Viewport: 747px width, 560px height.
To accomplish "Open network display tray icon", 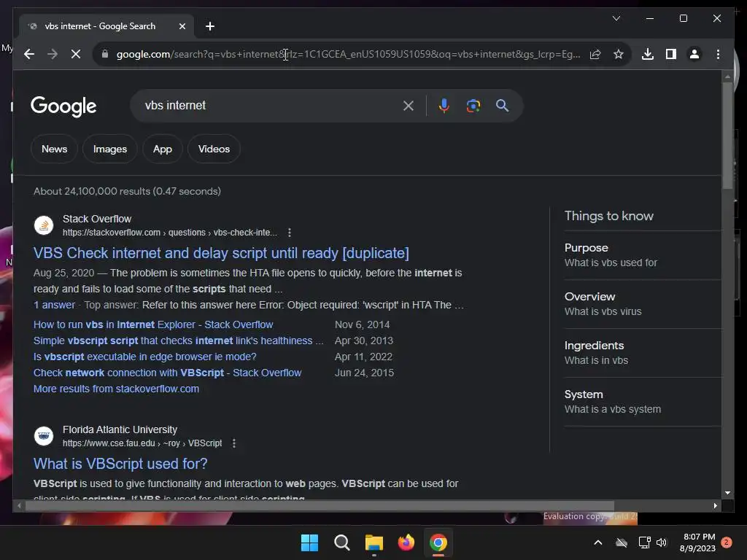I will click(x=644, y=542).
